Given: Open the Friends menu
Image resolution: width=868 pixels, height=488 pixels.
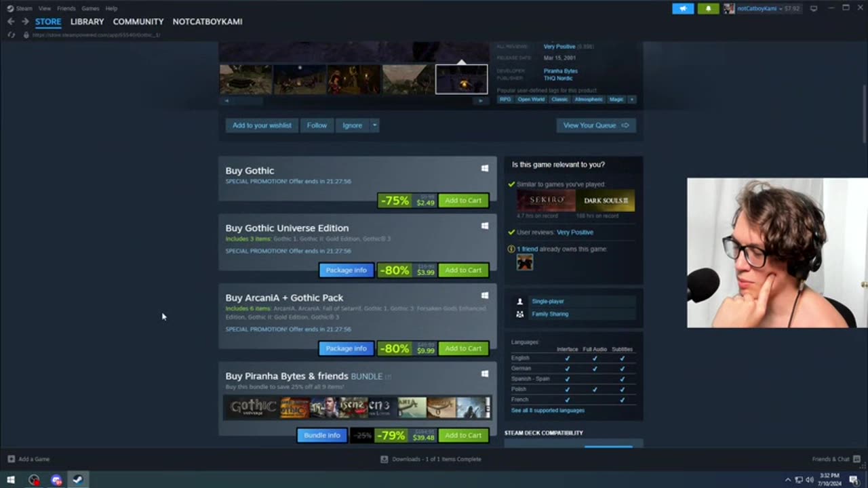Looking at the screenshot, I should 66,8.
